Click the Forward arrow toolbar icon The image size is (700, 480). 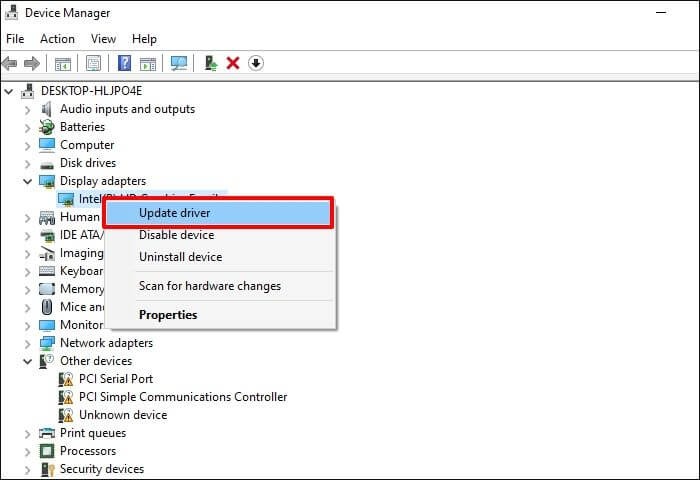click(32, 63)
